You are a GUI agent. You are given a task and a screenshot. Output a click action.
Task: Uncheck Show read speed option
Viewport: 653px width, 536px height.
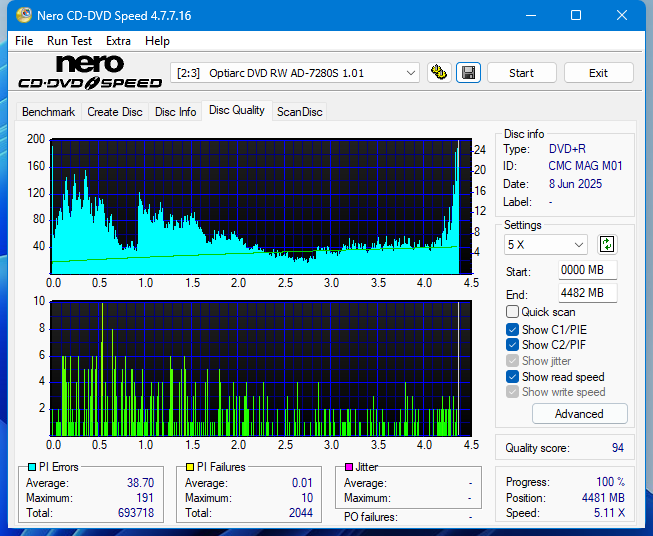(513, 377)
